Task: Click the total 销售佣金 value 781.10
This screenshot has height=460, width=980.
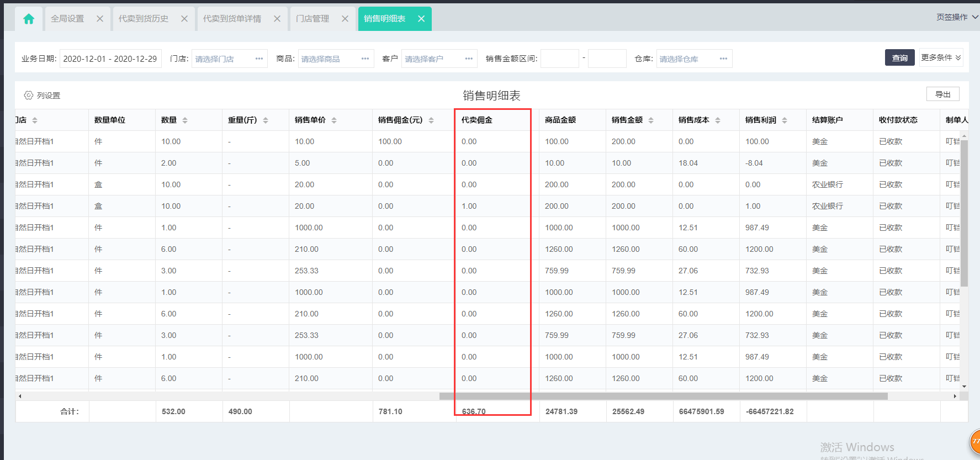Action: [390, 411]
